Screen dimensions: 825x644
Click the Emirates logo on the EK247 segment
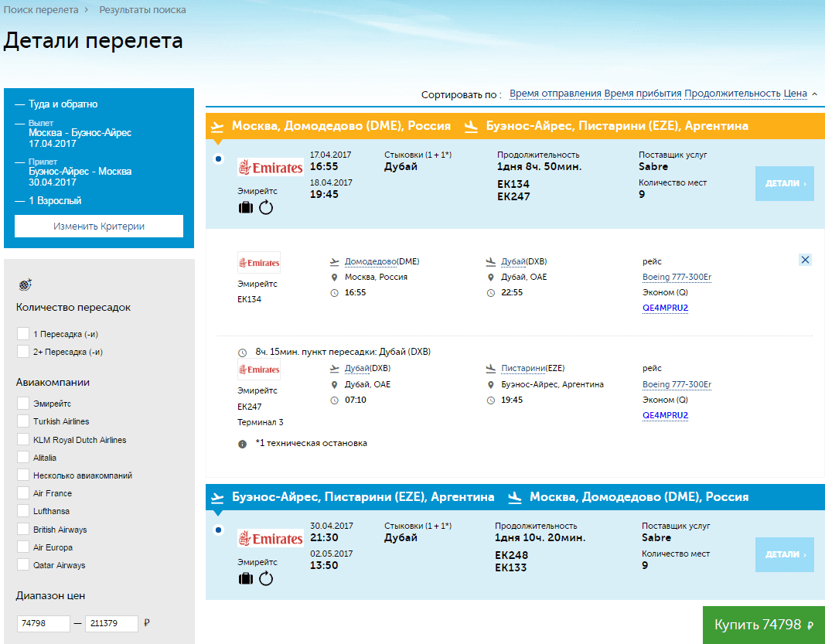point(259,370)
